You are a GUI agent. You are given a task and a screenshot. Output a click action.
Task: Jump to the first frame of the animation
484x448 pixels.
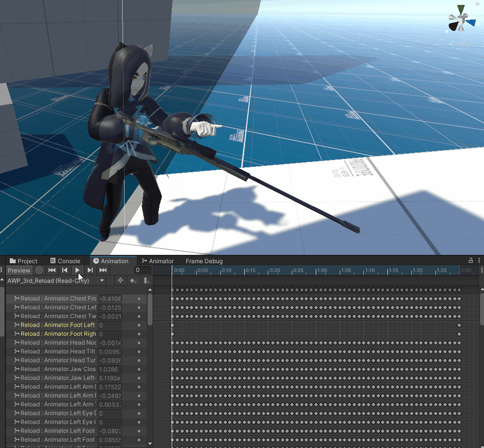pyautogui.click(x=52, y=270)
